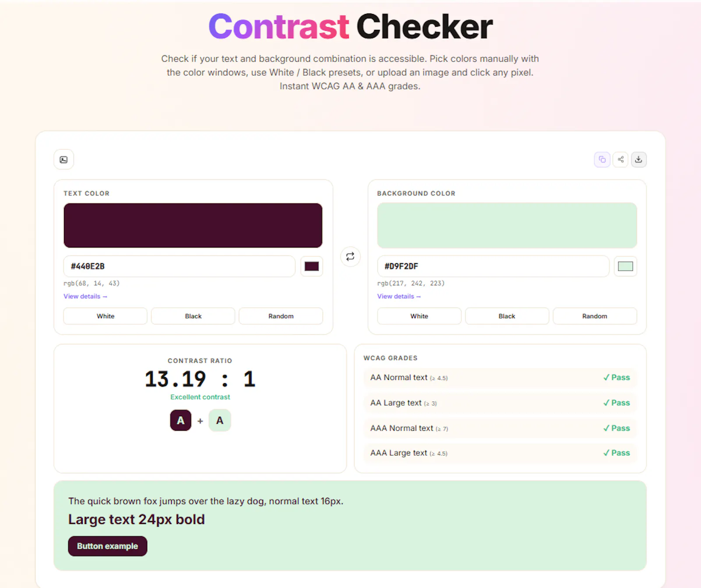
Task: Click the large text color preview bar
Action: [x=193, y=225]
